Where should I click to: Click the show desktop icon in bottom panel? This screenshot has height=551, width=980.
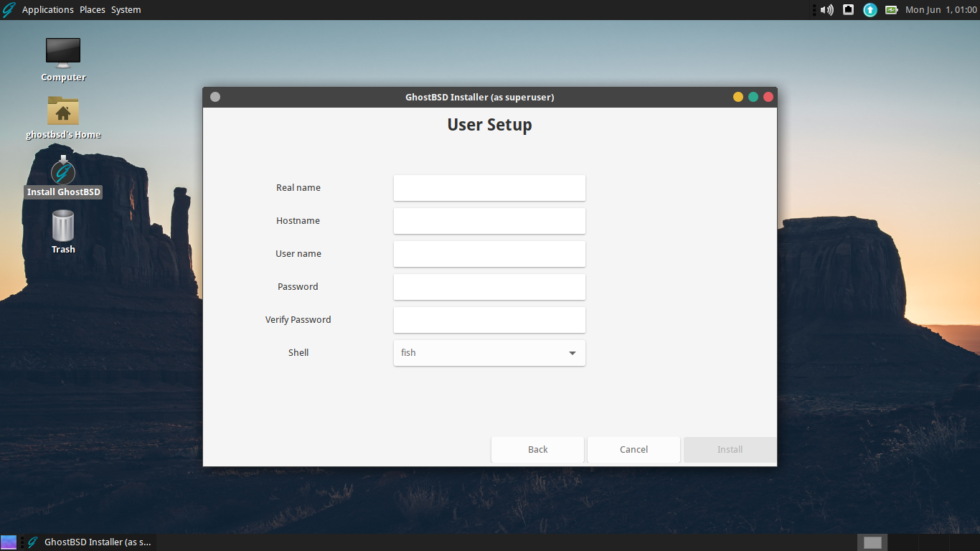(x=9, y=542)
